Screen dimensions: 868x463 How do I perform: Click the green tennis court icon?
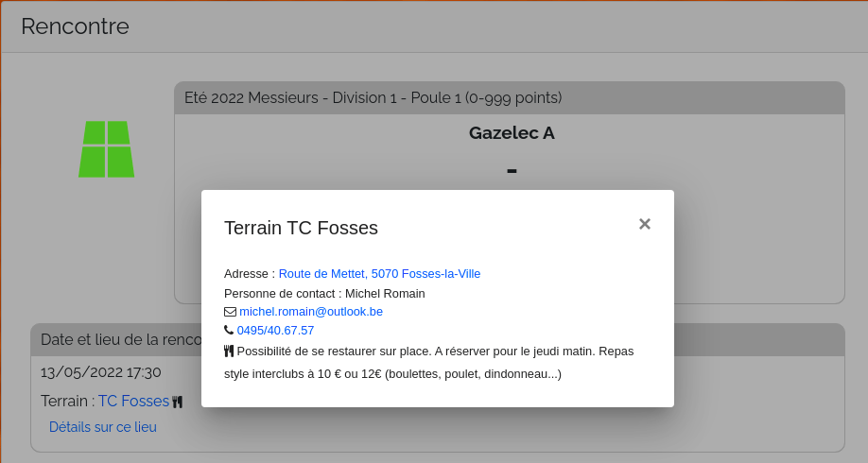pyautogui.click(x=106, y=149)
